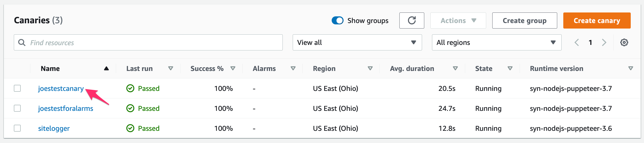Expand the All regions dropdown

pyautogui.click(x=497, y=42)
